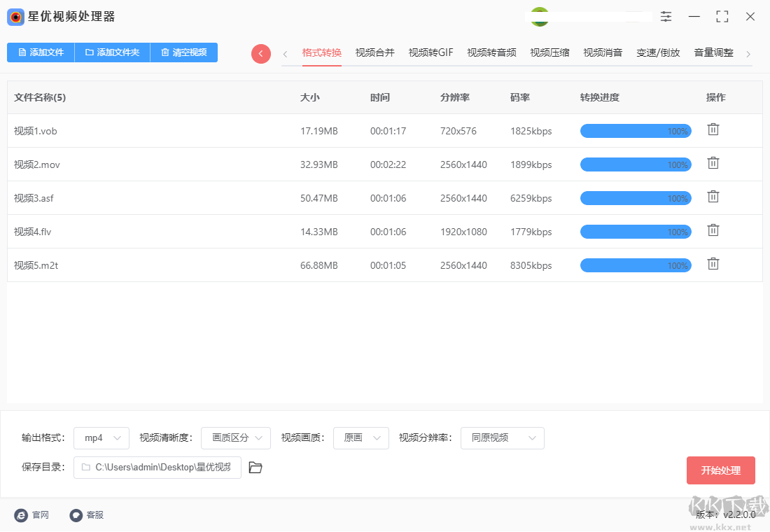Viewport: 770px width, 532px height.
Task: Click the red collapse arrow circle
Action: (x=261, y=54)
